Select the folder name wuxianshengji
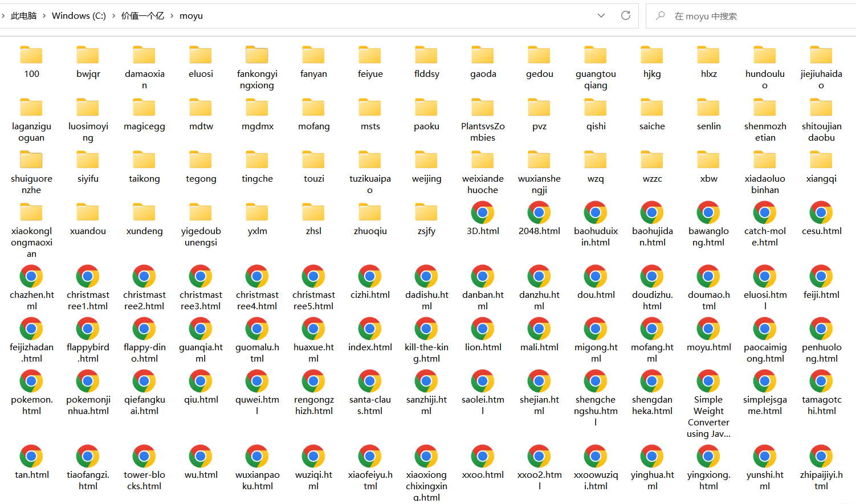 [x=539, y=185]
